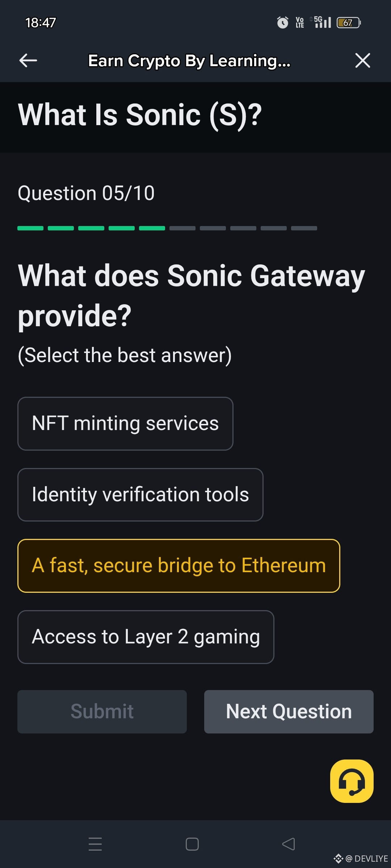Image resolution: width=391 pixels, height=868 pixels.
Task: Tap the What Is Sonic (S)? heading
Action: point(140,115)
